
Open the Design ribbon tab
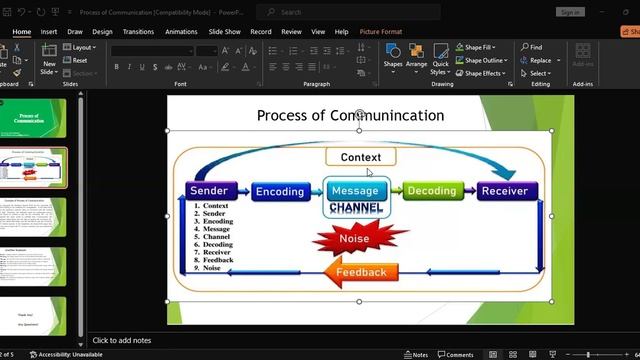(x=102, y=32)
